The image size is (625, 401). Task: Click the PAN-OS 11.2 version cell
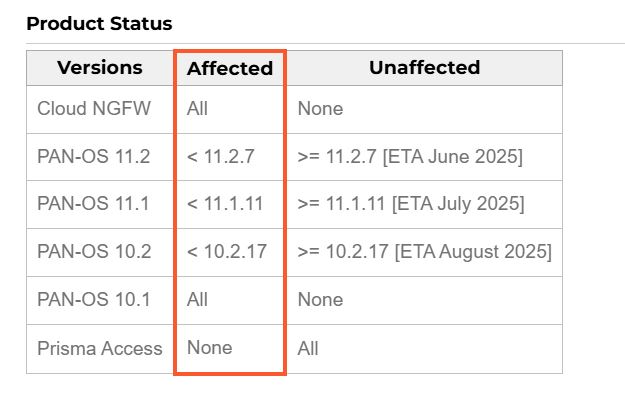(94, 156)
